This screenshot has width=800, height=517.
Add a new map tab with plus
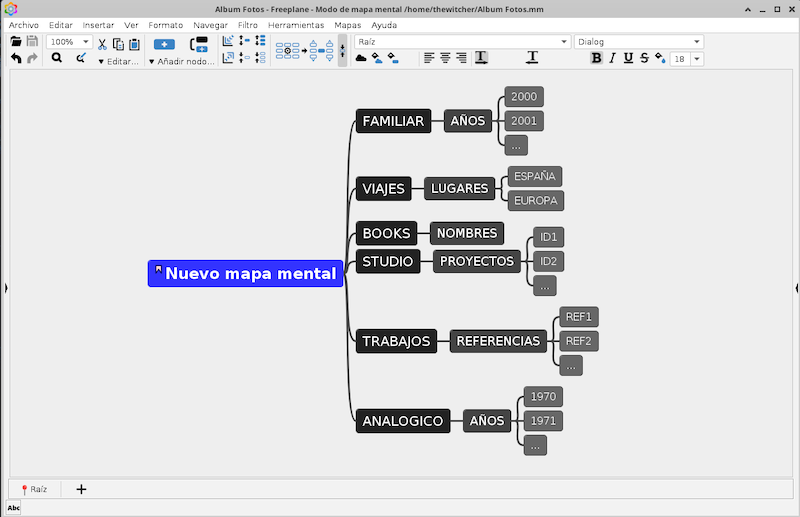[x=82, y=489]
